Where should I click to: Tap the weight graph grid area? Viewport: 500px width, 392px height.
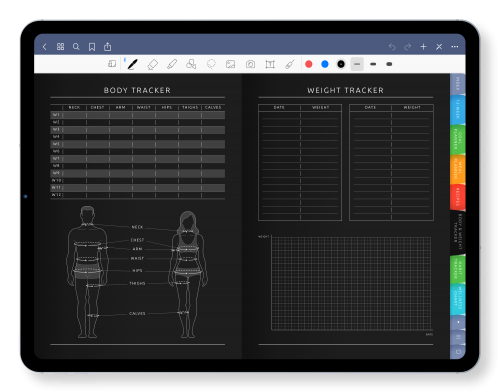(351, 284)
